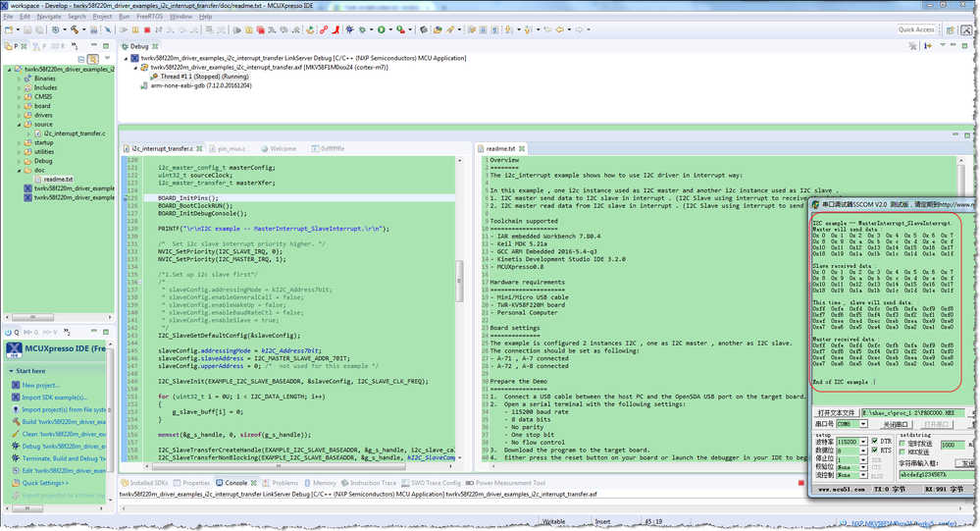The image size is (980, 531).
Task: Click the New project... link
Action: (40, 386)
